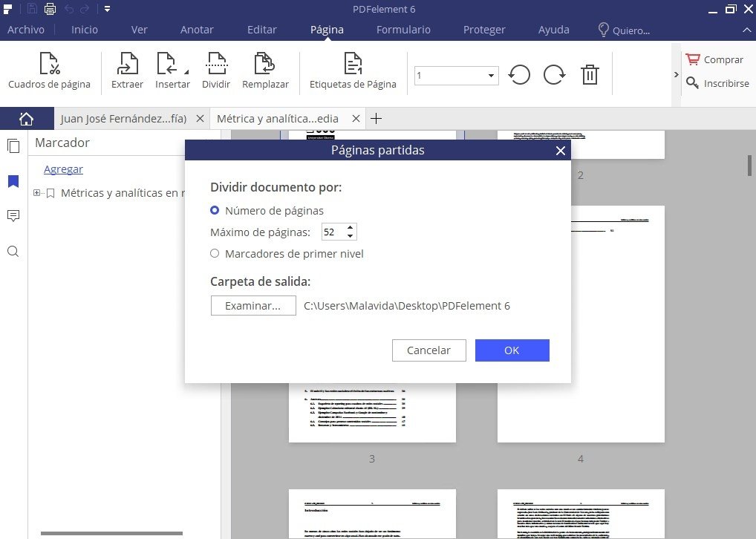This screenshot has height=539, width=756.
Task: Click the Agregar bookmark link
Action: (x=63, y=169)
